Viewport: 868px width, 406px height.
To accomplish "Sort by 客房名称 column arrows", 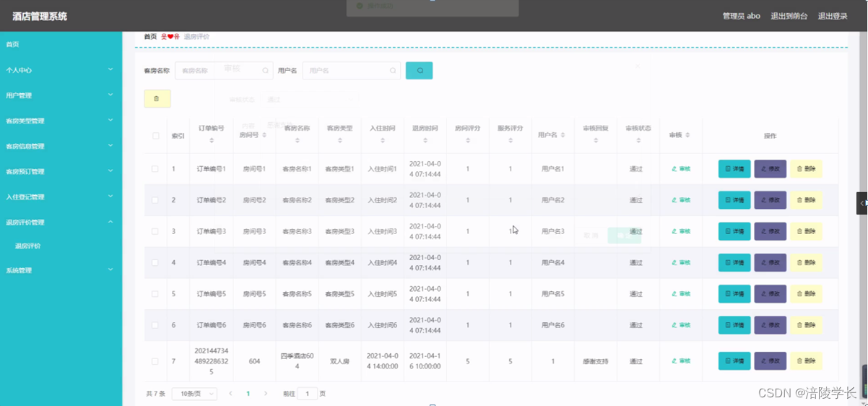I will pos(297,140).
